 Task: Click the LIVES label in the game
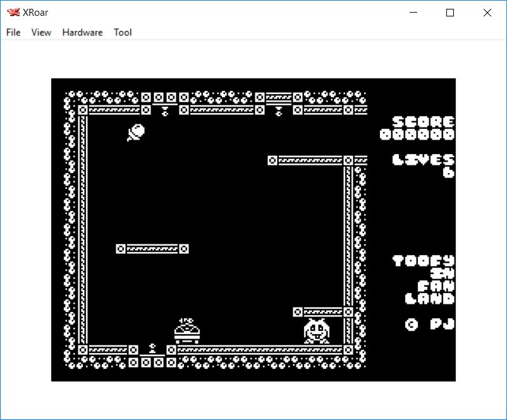coord(423,159)
